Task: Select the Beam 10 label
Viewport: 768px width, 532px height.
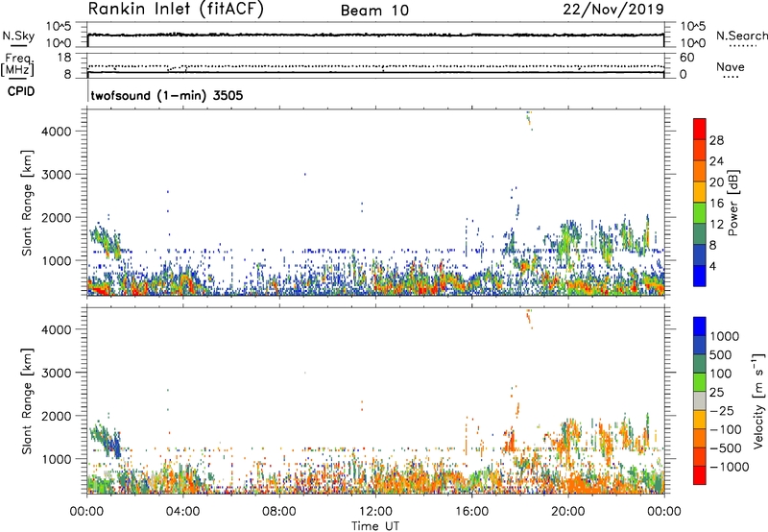Action: tap(374, 11)
